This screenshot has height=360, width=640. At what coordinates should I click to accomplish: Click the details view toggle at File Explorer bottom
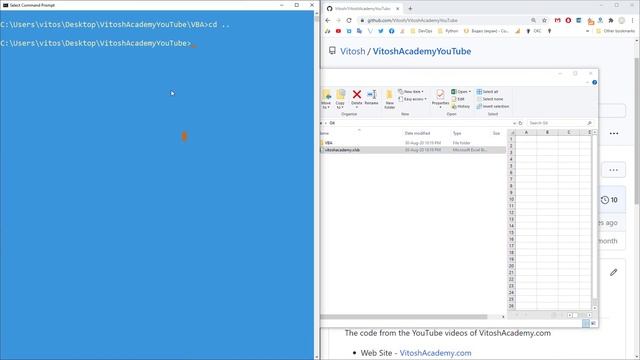(586, 323)
